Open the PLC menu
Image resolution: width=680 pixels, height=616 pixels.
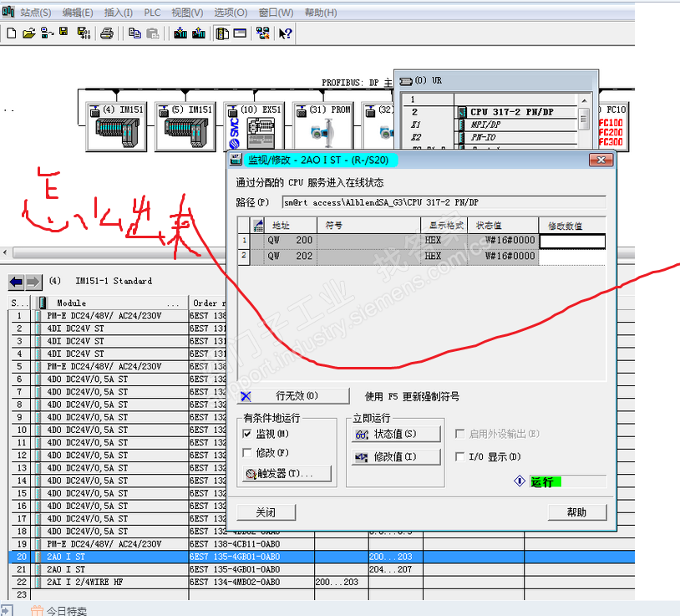coord(152,13)
